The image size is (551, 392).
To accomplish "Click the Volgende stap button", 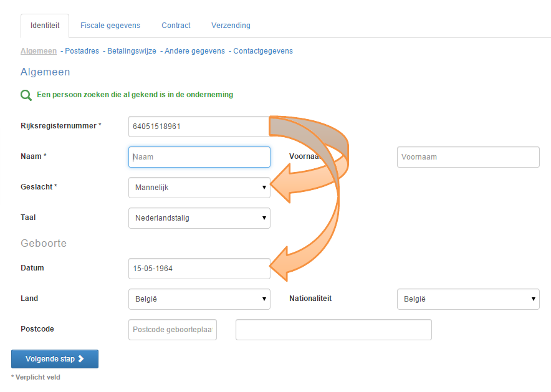I will coord(55,359).
